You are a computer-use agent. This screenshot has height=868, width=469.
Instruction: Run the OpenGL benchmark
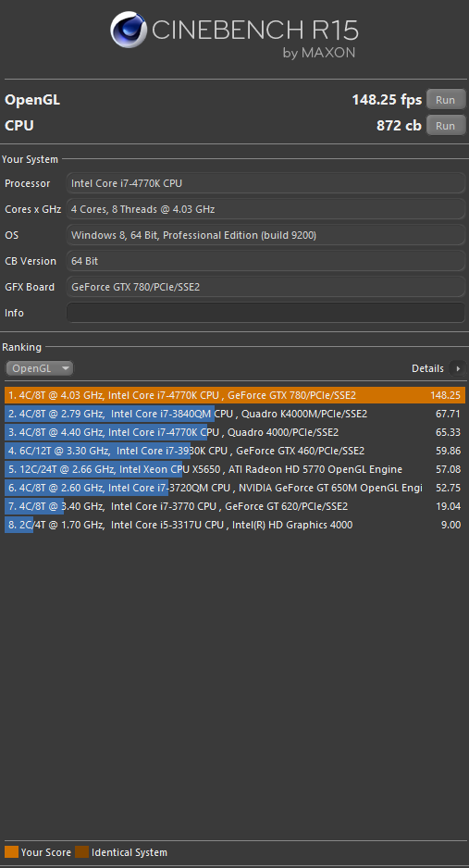pyautogui.click(x=445, y=100)
